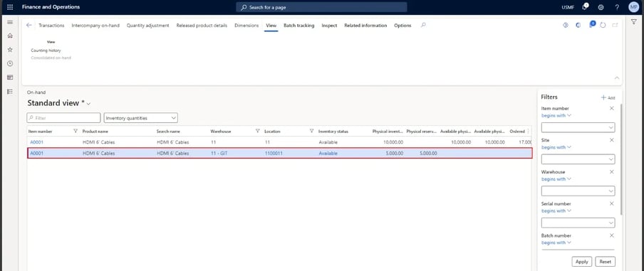Open the settings gear icon
644x271 pixels.
(x=601, y=7)
